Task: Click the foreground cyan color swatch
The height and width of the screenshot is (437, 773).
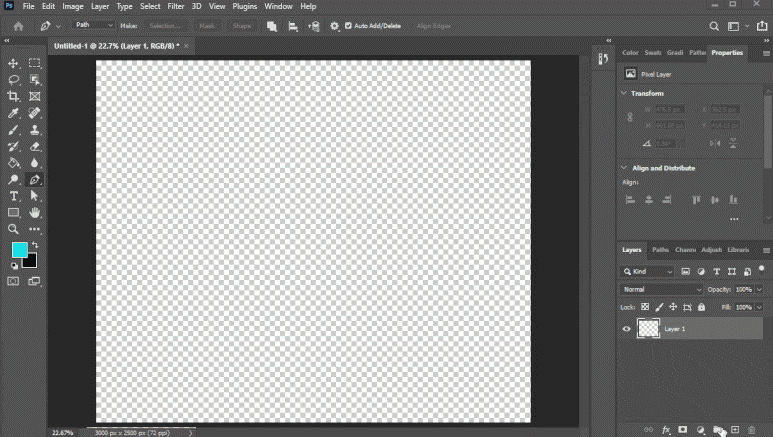Action: click(x=19, y=250)
